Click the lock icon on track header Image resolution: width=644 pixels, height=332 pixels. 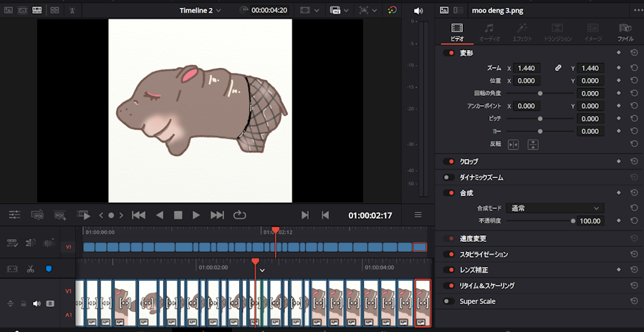click(x=24, y=303)
